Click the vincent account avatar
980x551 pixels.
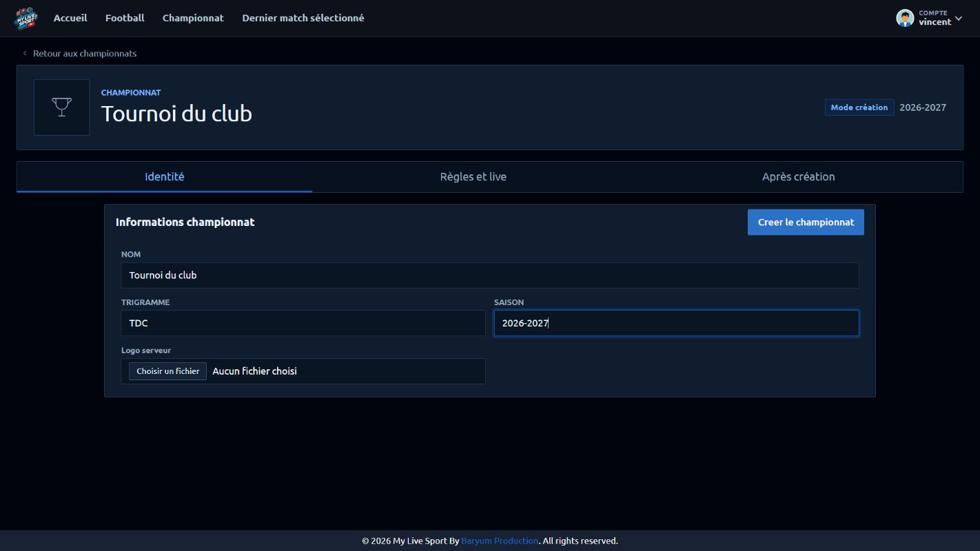[x=905, y=19]
